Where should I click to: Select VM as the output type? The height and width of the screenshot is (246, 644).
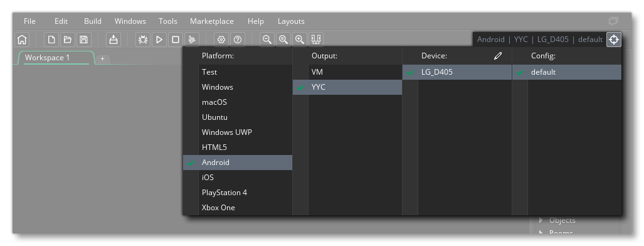pyautogui.click(x=347, y=72)
